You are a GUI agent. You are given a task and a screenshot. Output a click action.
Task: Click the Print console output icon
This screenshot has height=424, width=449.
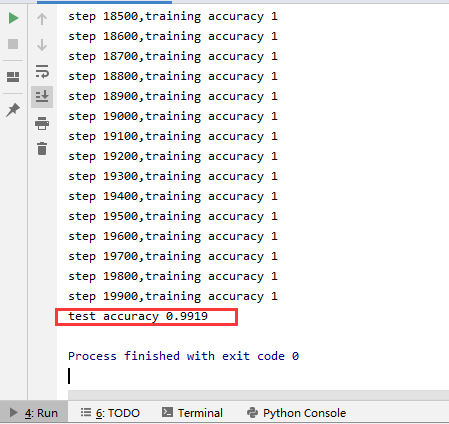click(42, 123)
